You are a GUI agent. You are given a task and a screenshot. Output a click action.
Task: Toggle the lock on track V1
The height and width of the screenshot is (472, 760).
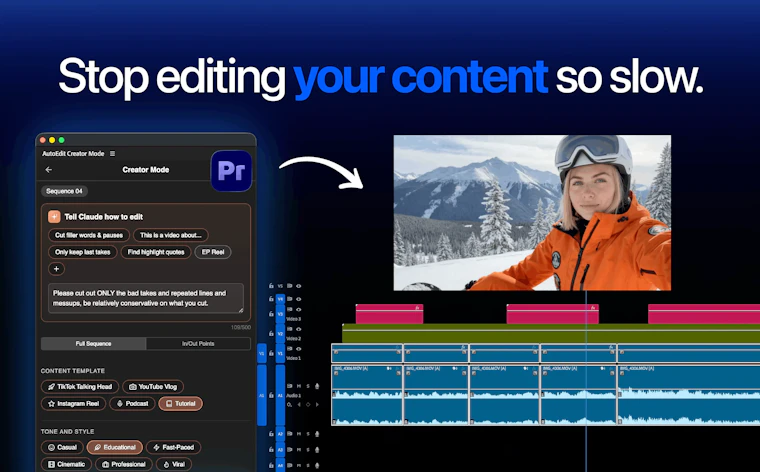[271, 353]
